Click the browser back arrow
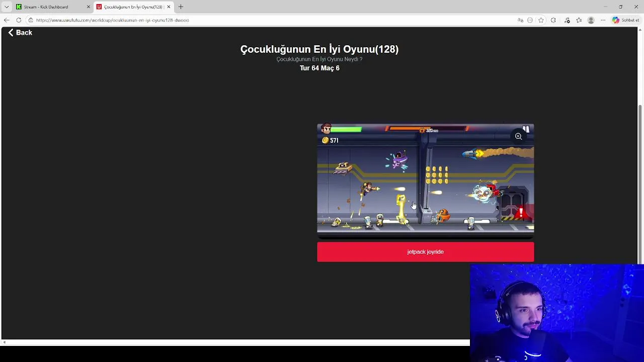644x362 pixels. point(7,20)
